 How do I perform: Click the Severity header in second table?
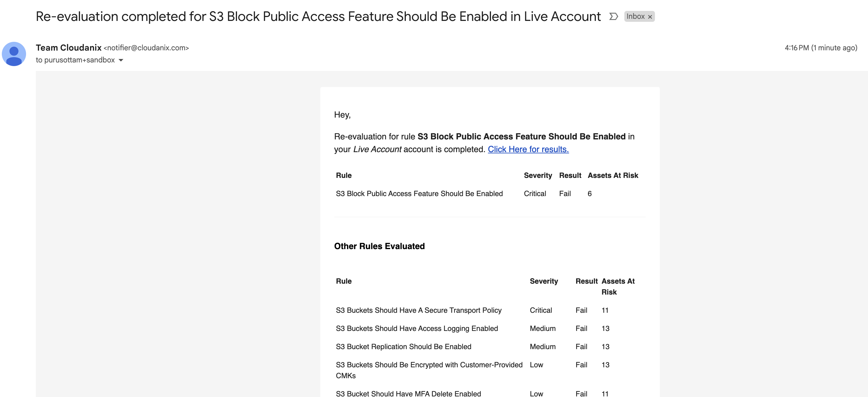click(x=543, y=281)
